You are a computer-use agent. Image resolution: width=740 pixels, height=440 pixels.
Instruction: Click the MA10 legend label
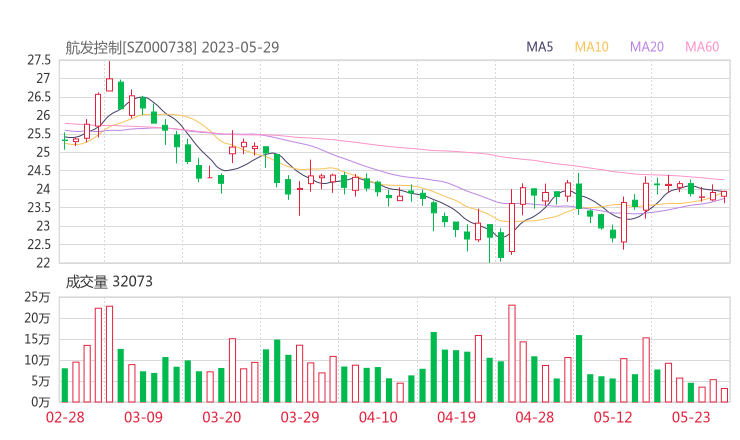click(x=591, y=47)
